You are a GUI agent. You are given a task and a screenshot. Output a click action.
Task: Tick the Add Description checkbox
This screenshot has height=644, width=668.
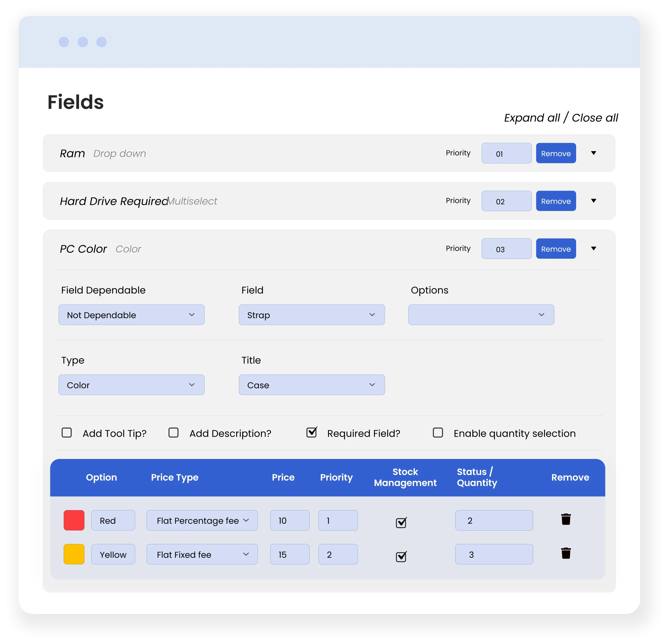point(174,433)
